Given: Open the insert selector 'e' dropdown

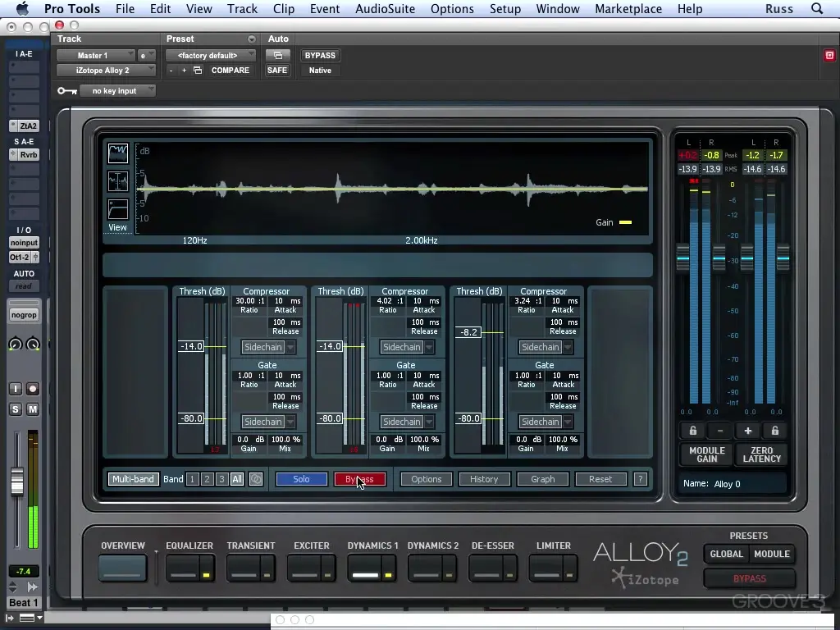Looking at the screenshot, I should [146, 55].
